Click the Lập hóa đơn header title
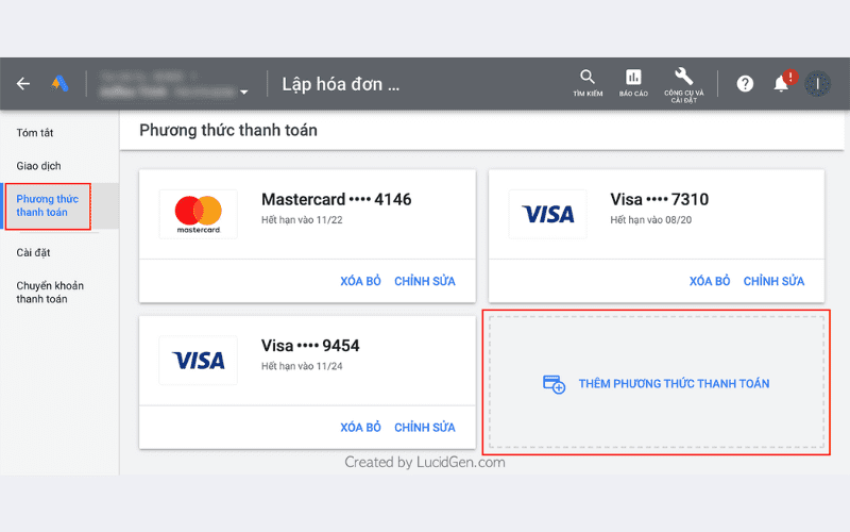The height and width of the screenshot is (532, 850). coord(340,85)
